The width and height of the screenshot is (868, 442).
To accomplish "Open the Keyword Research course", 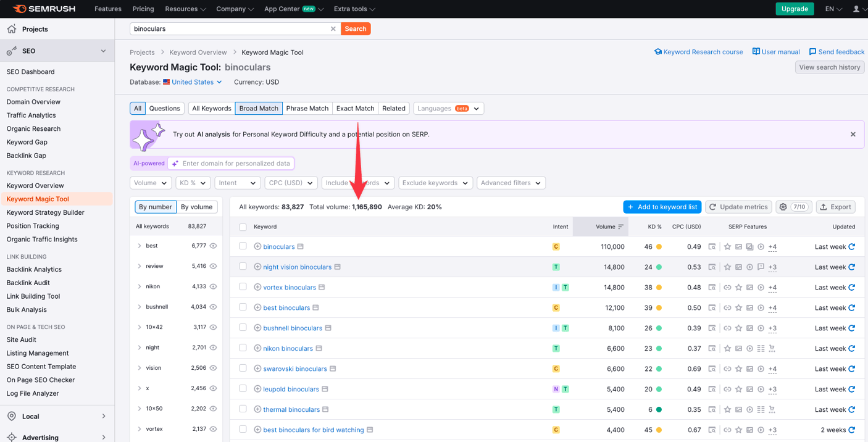I will coord(698,52).
